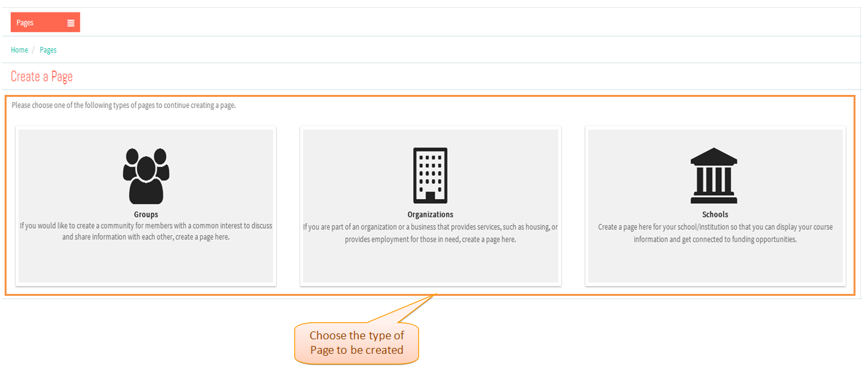Click the Organizations card title
Screen dimensions: 868x369
(431, 215)
